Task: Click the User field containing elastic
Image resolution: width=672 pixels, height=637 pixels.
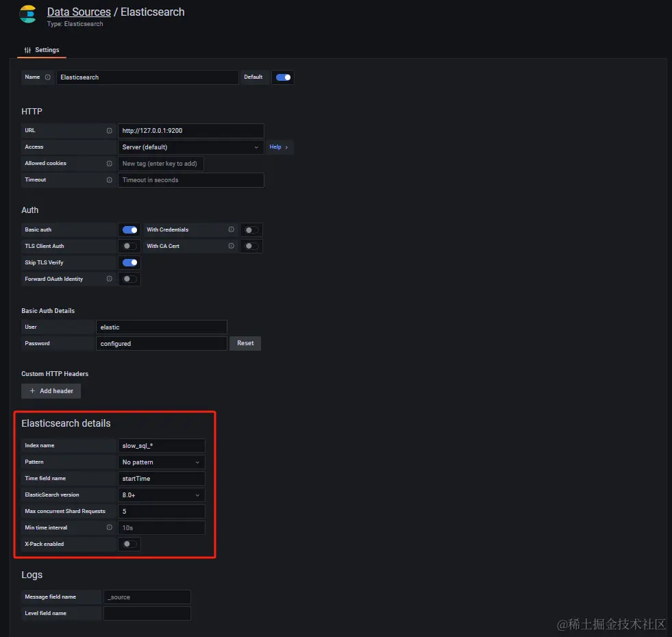Action: [162, 327]
